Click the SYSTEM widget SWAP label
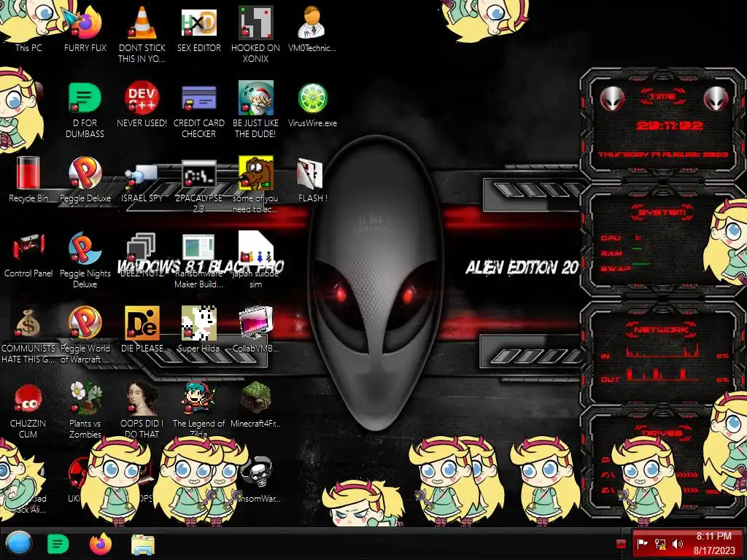Viewport: 747px width, 560px height. click(616, 268)
